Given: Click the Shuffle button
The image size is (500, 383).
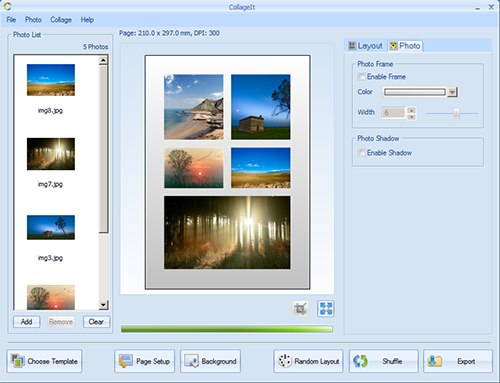Looking at the screenshot, I should (x=384, y=361).
